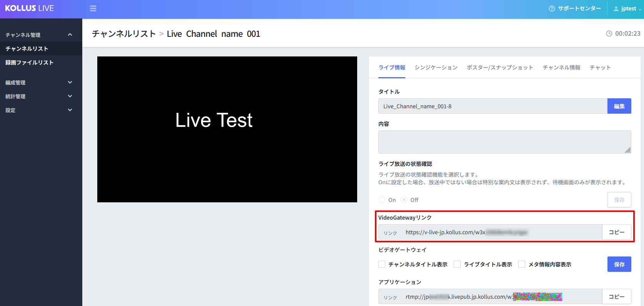
Task: Switch to the シンジケーション tab
Action: [x=436, y=68]
